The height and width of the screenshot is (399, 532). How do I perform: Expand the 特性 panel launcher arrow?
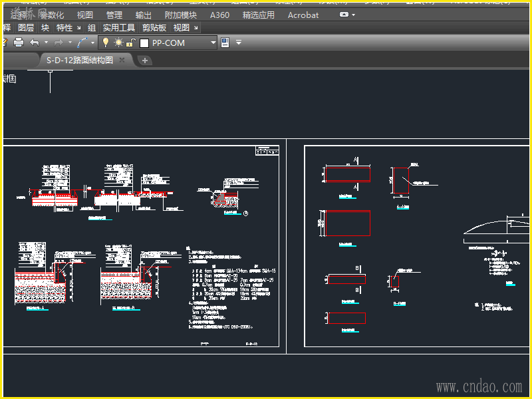coord(79,28)
